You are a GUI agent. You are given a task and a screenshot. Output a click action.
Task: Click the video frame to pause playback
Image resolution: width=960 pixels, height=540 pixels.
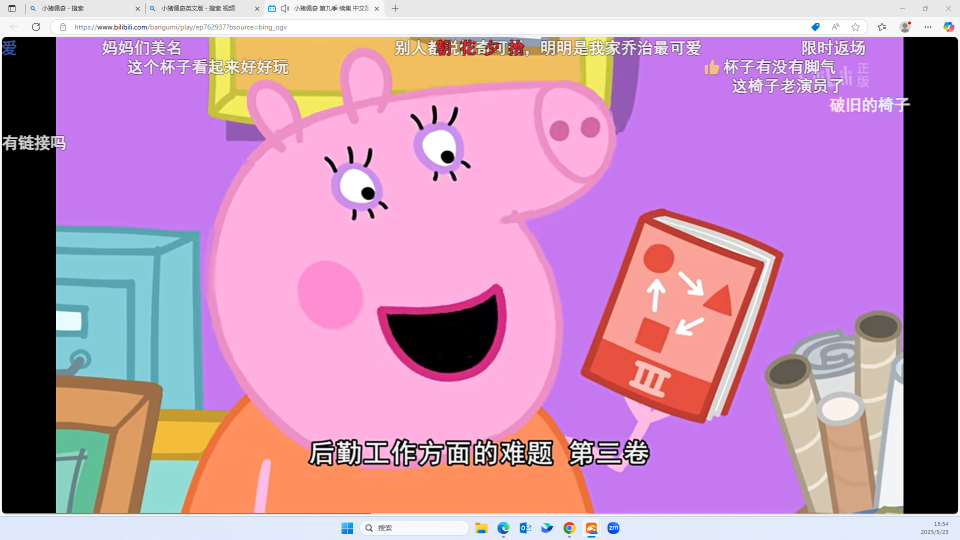(479, 274)
